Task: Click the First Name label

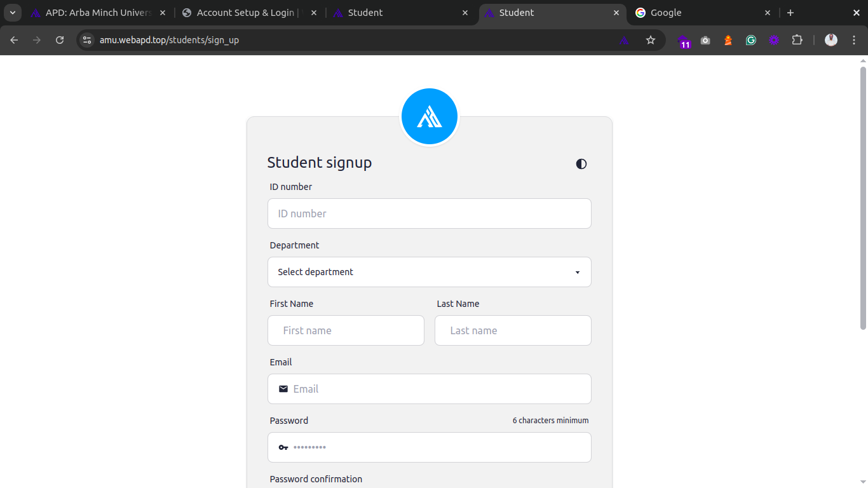Action: coord(291,304)
